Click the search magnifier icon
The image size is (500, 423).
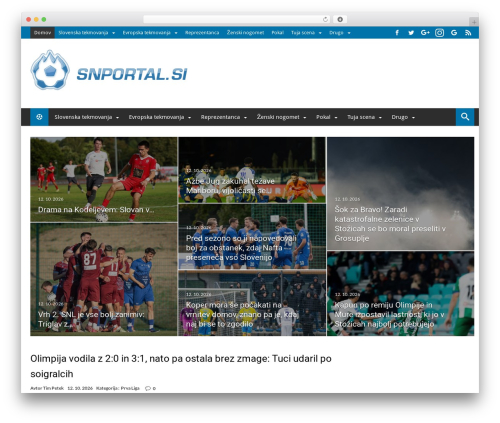coord(465,117)
